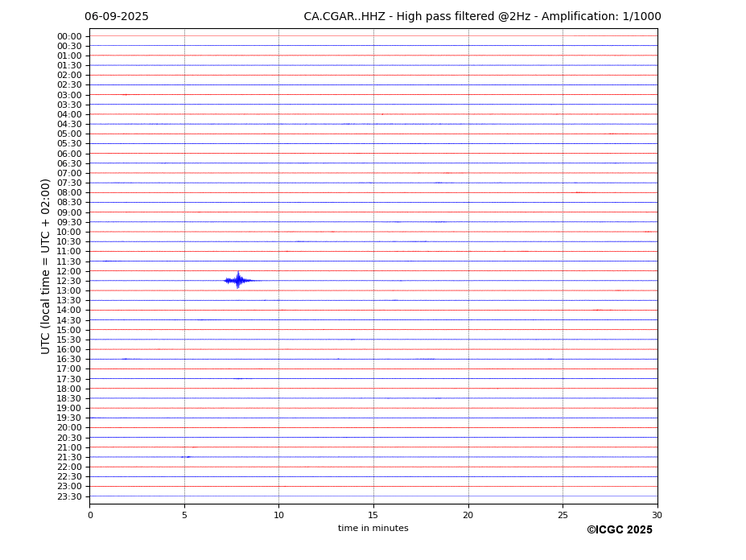
Task: Click the 21:30 time row label
Action: click(69, 457)
